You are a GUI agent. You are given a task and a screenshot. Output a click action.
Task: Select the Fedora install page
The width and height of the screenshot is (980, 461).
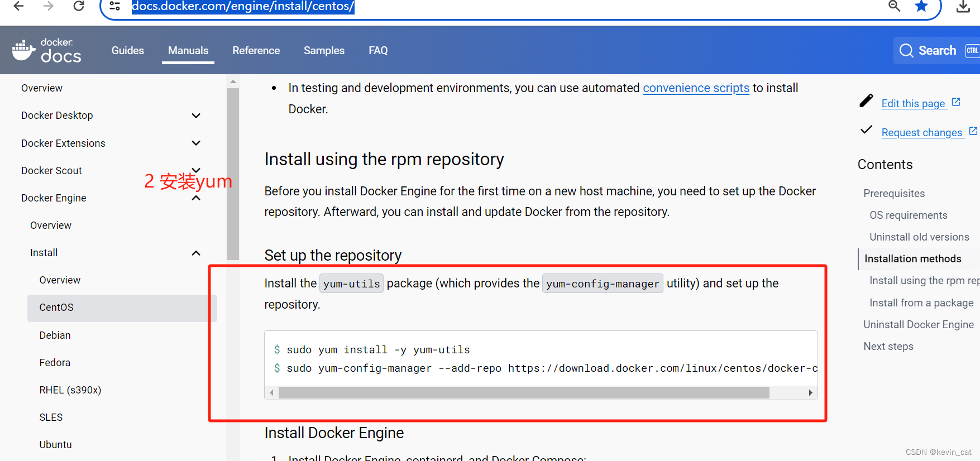click(55, 363)
